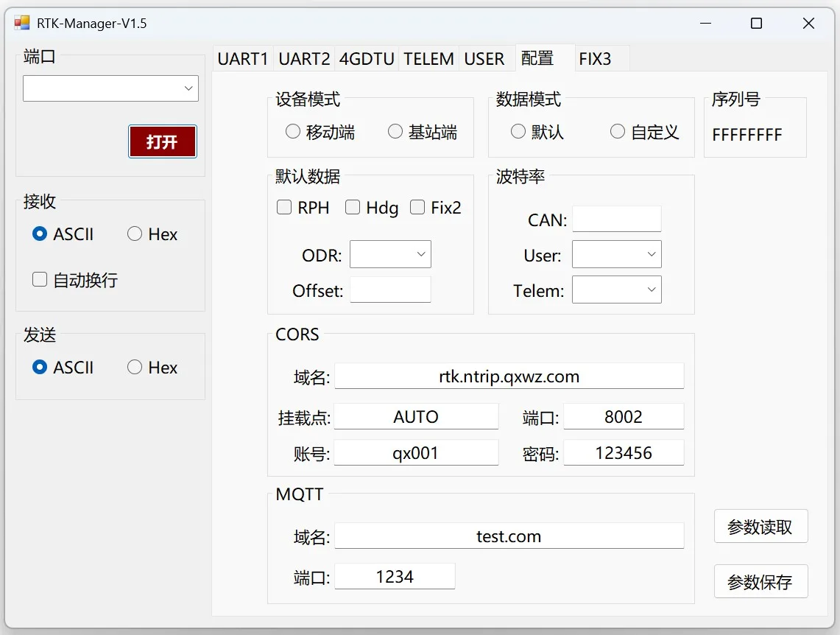
Task: Select 自定义 data mode
Action: 644,132
